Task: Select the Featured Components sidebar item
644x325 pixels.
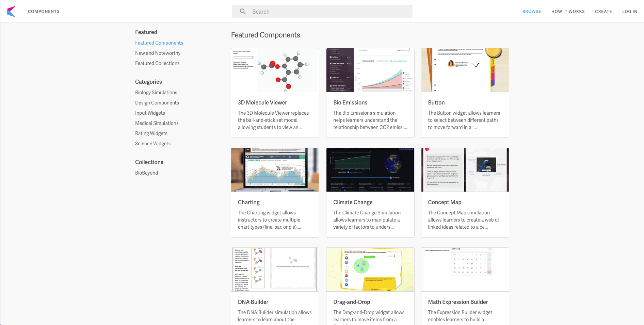Action: 159,43
